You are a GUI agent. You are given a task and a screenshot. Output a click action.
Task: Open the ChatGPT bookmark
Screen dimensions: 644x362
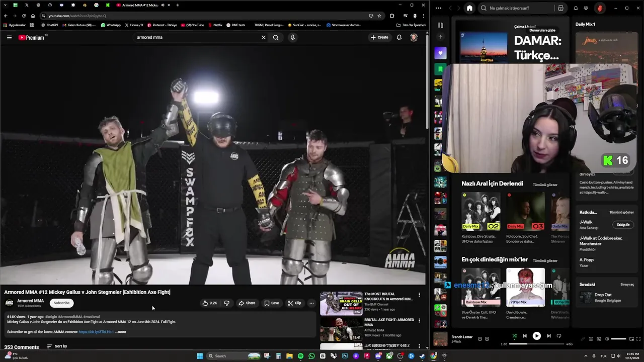tap(49, 25)
